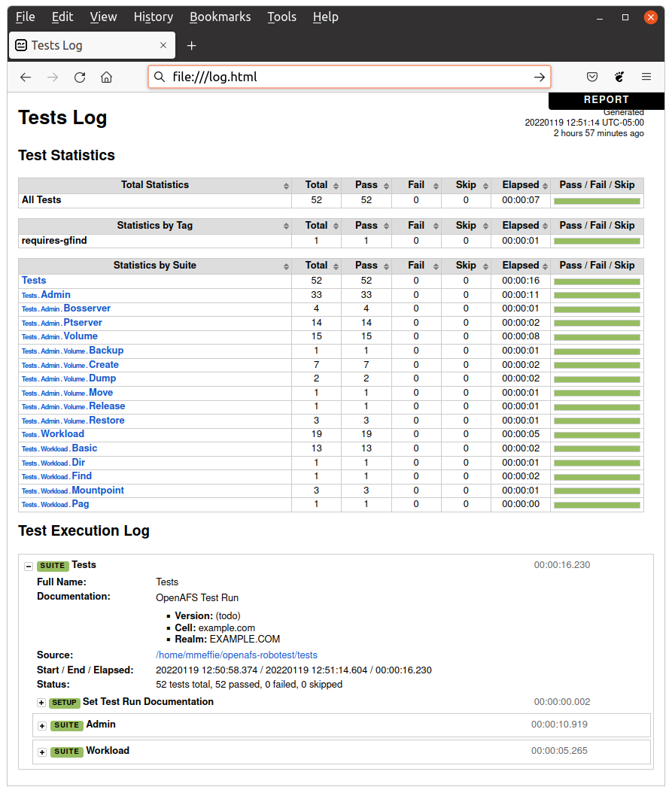This screenshot has width=672, height=793.
Task: Open the home page via house icon
Action: point(106,77)
